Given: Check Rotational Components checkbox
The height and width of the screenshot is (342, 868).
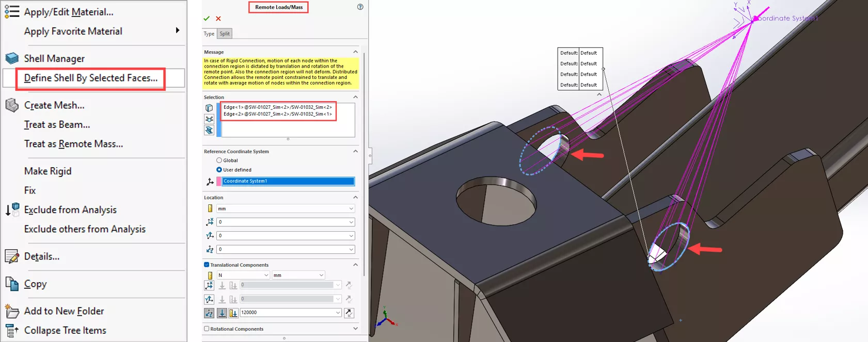Looking at the screenshot, I should [207, 329].
